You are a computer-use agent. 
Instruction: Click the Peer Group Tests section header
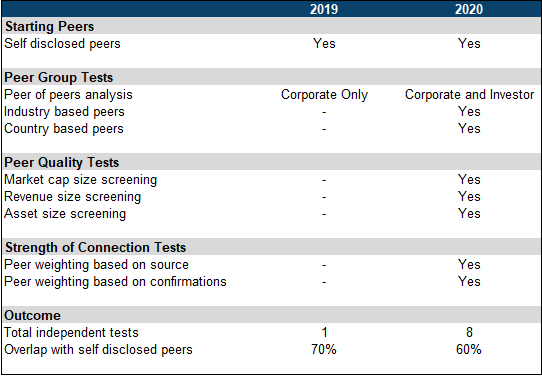click(59, 77)
